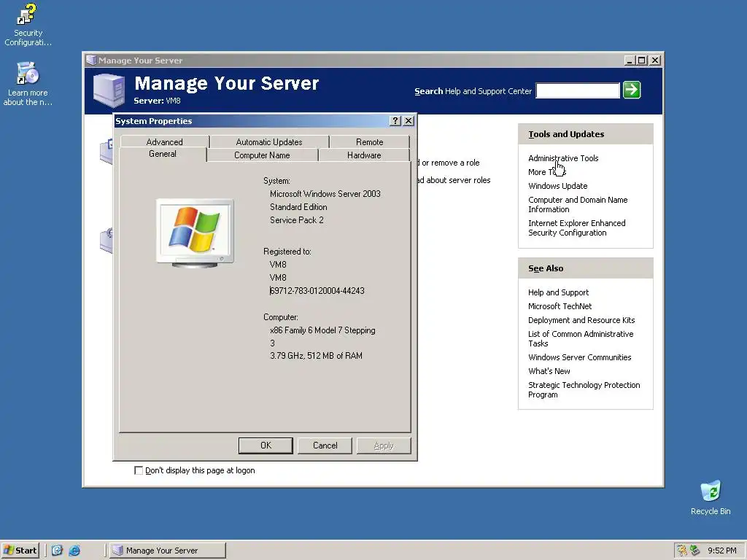Minimize the Manage Your Server window

[630, 61]
